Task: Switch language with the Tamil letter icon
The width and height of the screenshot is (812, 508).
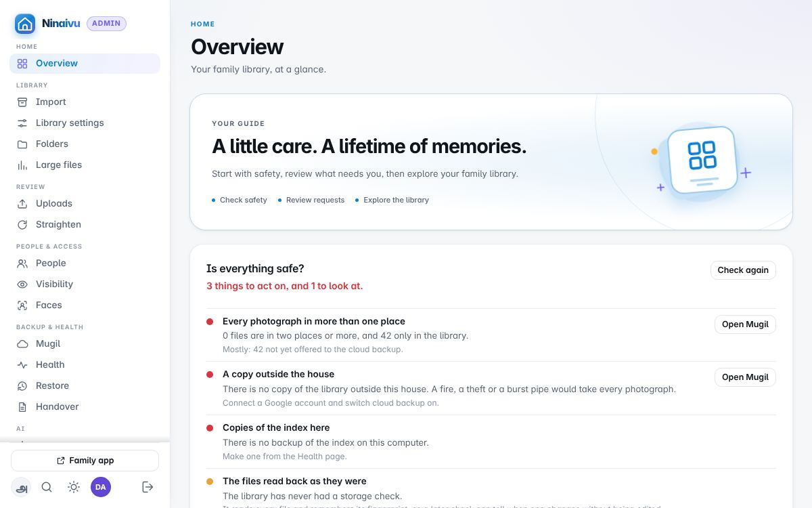Action: tap(21, 487)
